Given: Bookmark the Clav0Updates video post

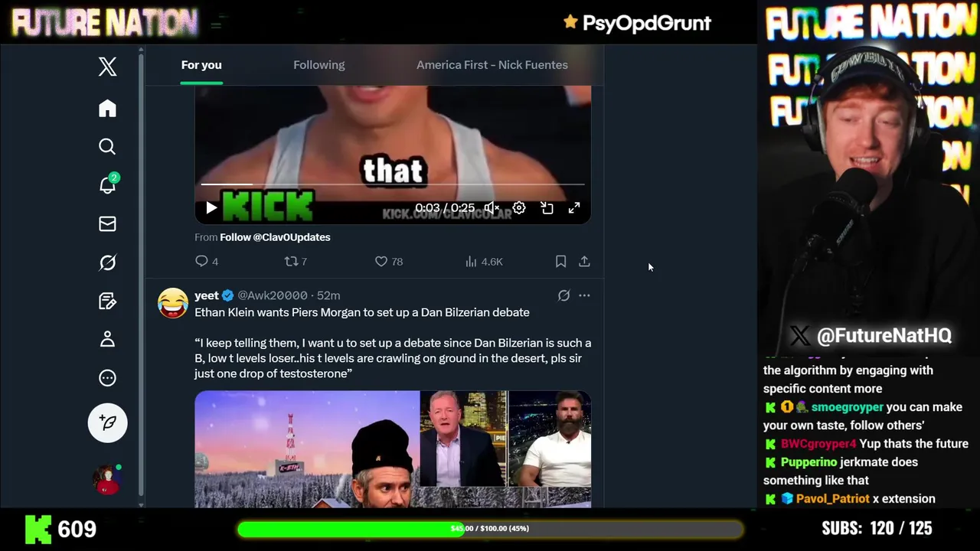Looking at the screenshot, I should tap(560, 262).
